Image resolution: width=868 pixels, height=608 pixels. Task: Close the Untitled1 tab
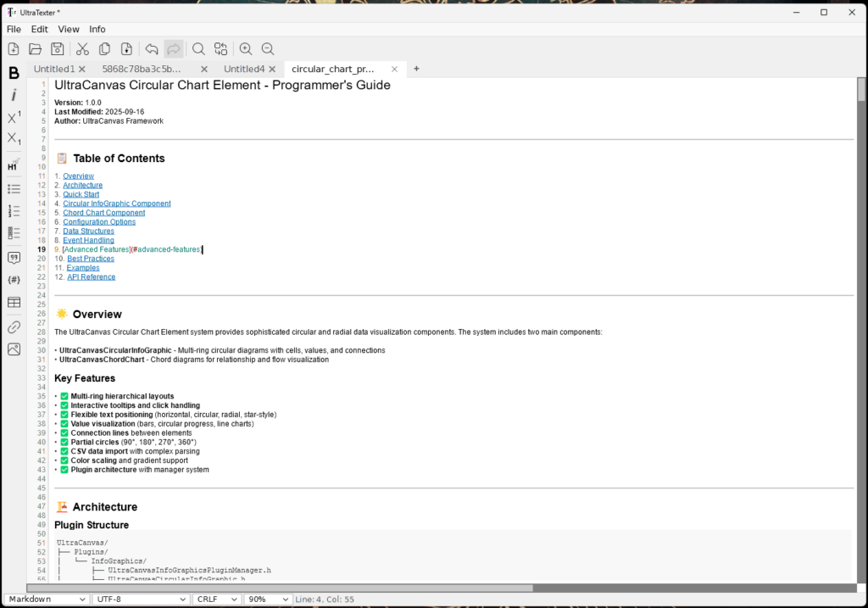[x=87, y=69]
